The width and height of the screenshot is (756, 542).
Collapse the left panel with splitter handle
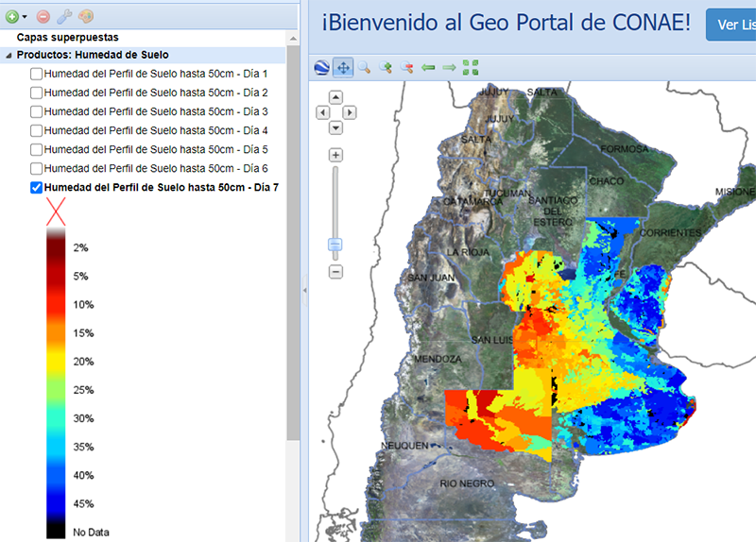[x=304, y=291]
